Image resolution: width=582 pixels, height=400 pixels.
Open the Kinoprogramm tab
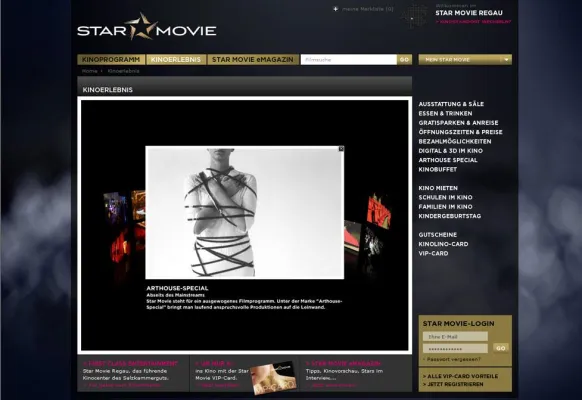point(111,60)
